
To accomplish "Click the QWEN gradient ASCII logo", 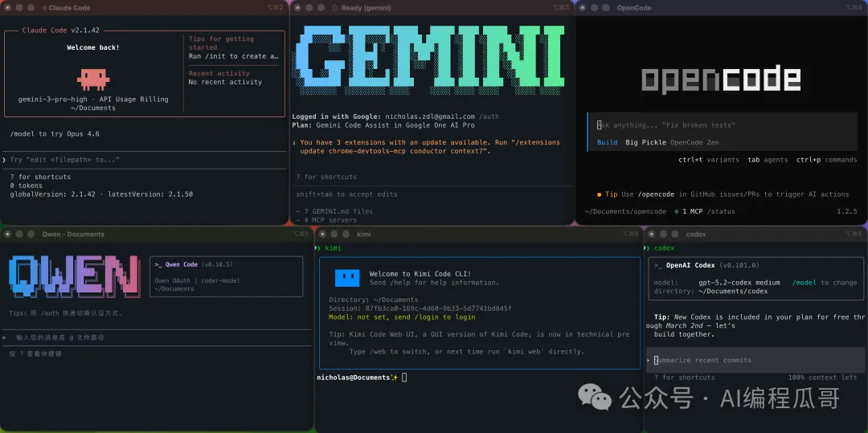I will (x=74, y=275).
